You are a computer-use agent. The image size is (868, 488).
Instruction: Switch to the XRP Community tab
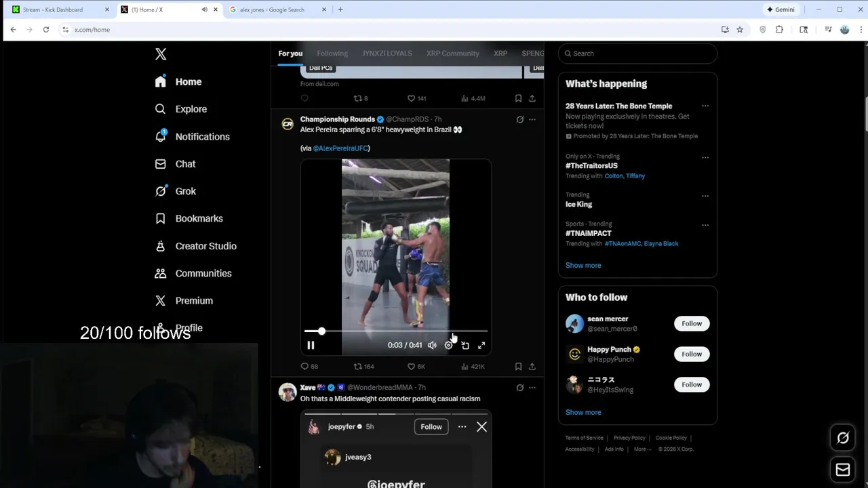[x=452, y=54]
